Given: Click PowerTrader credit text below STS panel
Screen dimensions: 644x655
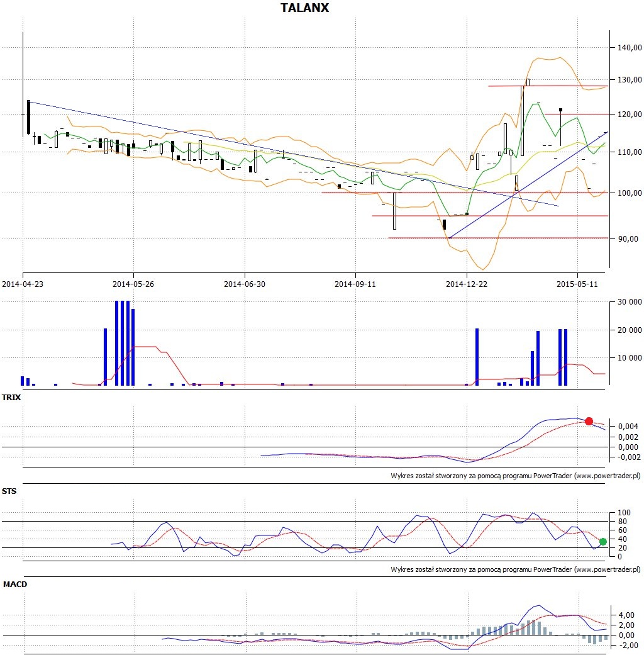Looking at the screenshot, I should (x=515, y=569).
